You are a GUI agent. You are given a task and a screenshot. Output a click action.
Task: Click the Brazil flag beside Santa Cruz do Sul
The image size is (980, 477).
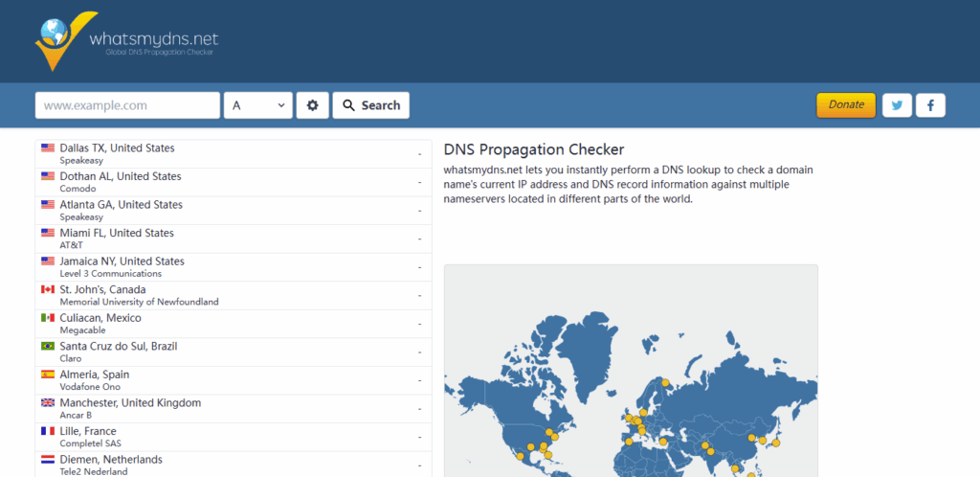click(x=48, y=346)
